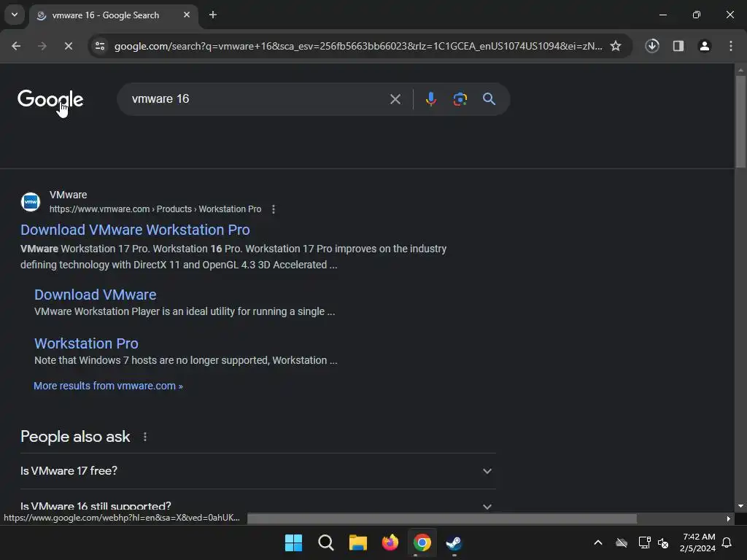The image size is (747, 560).
Task: Click More results from vmware.com
Action: (108, 386)
